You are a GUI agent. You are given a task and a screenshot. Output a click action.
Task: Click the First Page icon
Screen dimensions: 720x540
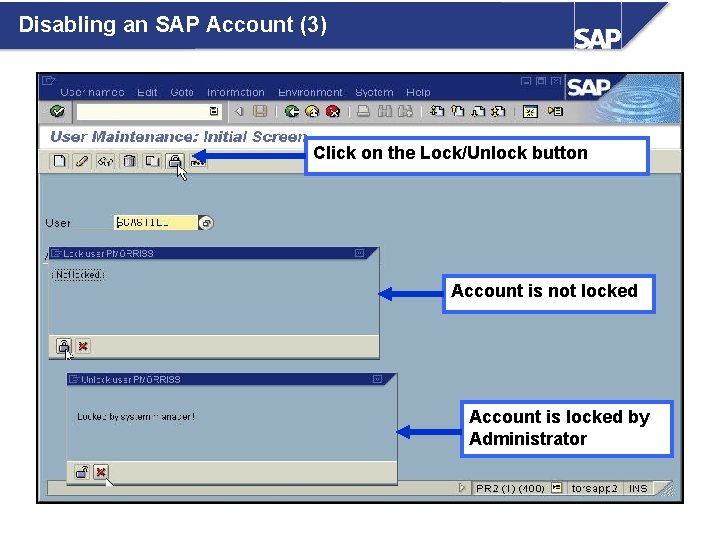[437, 111]
